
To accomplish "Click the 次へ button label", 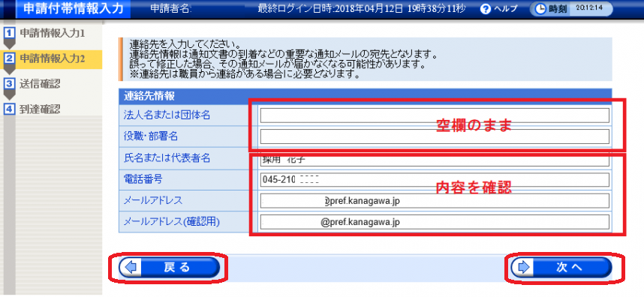I will [x=569, y=268].
